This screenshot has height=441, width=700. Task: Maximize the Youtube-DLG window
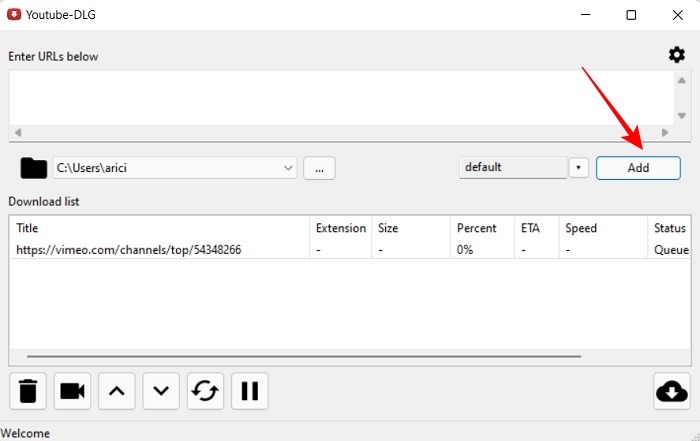pyautogui.click(x=631, y=15)
